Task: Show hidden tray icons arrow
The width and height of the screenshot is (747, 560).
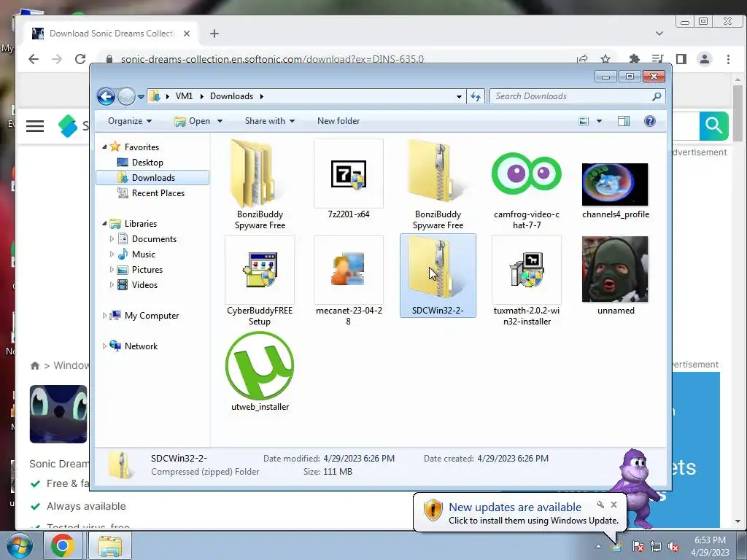Action: point(598,546)
